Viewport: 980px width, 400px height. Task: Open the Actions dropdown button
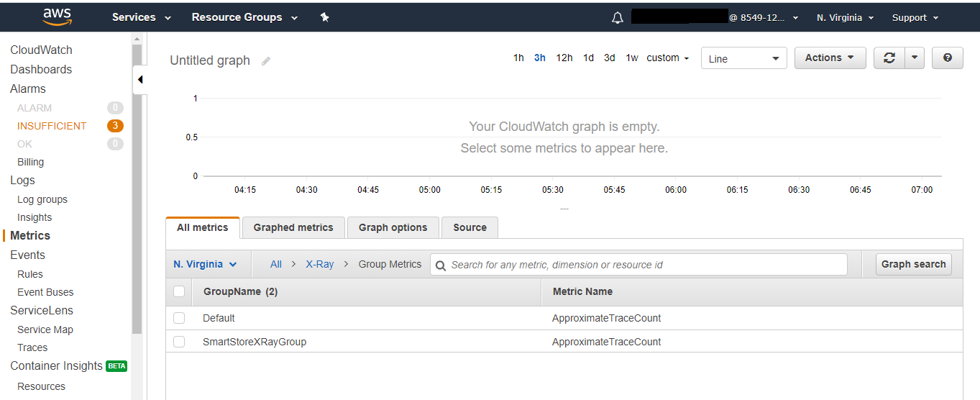(830, 58)
